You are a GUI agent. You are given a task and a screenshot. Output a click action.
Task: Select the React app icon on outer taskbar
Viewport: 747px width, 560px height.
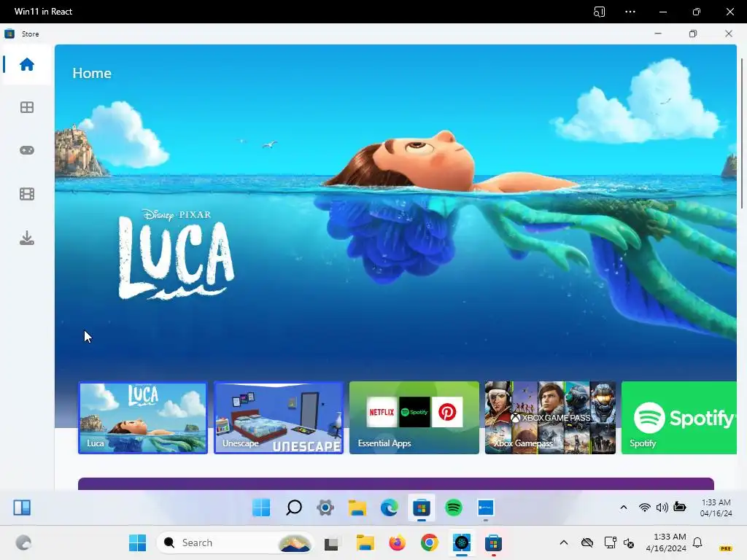462,542
